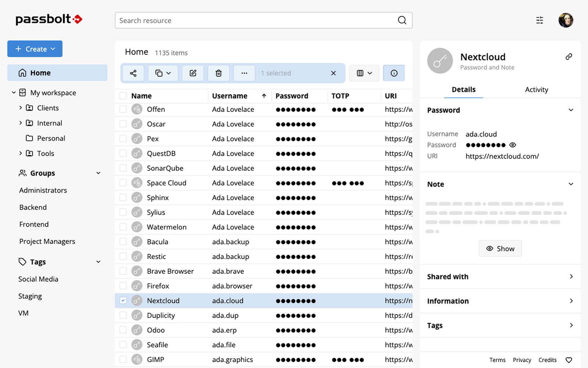The image size is (588, 368).
Task: Click the GIMP row resource icon
Action: (x=137, y=359)
